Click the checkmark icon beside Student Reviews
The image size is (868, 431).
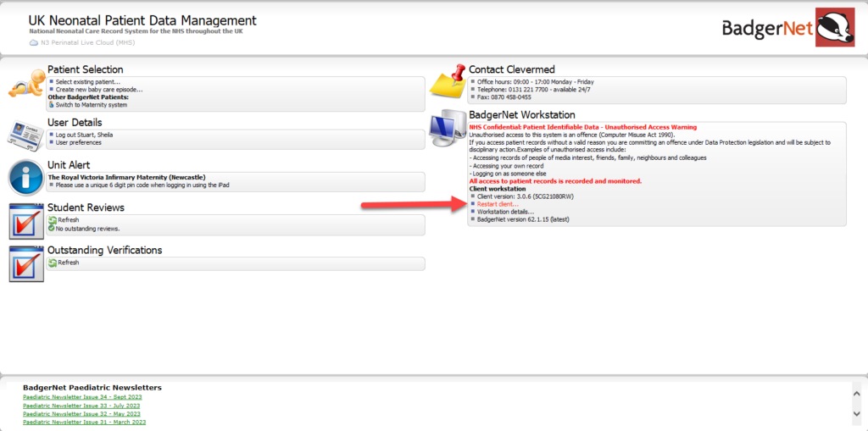pyautogui.click(x=26, y=221)
